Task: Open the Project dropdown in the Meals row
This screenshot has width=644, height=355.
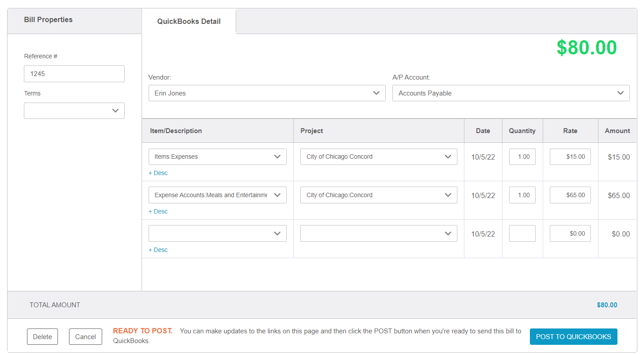Action: point(379,195)
